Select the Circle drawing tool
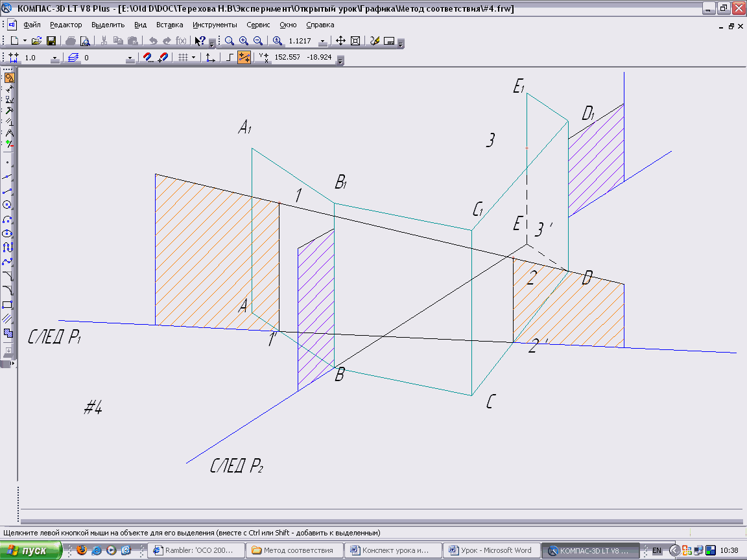Screen dimensions: 747x560 click(x=8, y=205)
